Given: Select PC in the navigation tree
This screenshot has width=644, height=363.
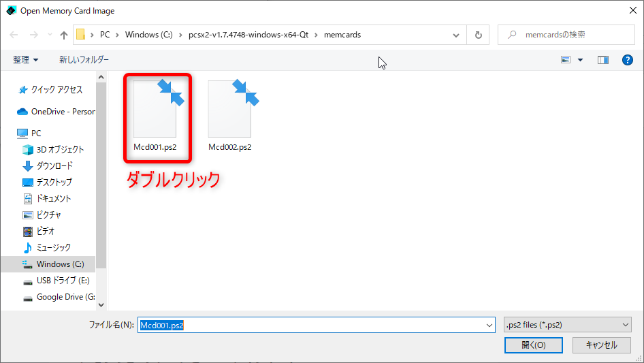Looking at the screenshot, I should pyautogui.click(x=29, y=133).
